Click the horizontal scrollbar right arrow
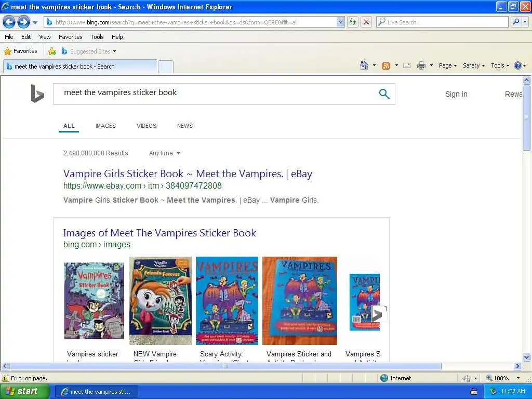 click(518, 366)
